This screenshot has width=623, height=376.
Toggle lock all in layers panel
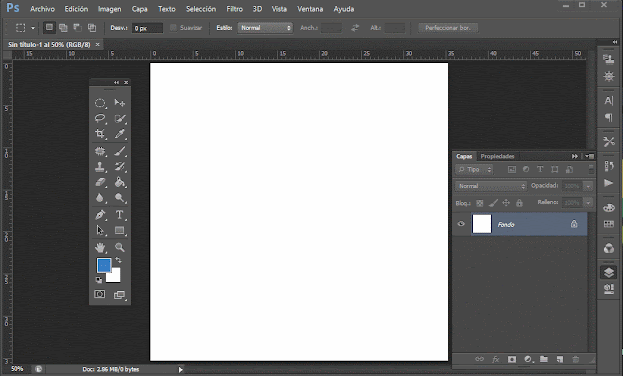tap(519, 203)
